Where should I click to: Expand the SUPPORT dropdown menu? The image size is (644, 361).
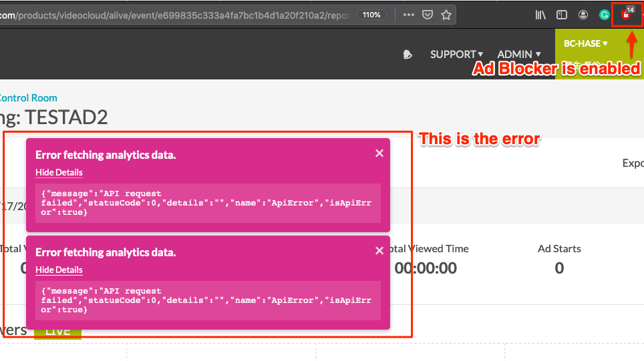coord(456,54)
